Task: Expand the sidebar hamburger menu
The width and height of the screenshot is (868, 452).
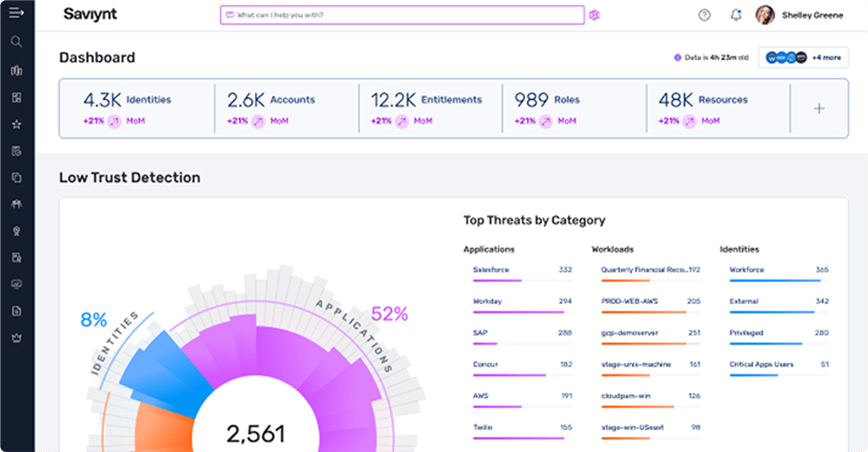Action: point(16,12)
